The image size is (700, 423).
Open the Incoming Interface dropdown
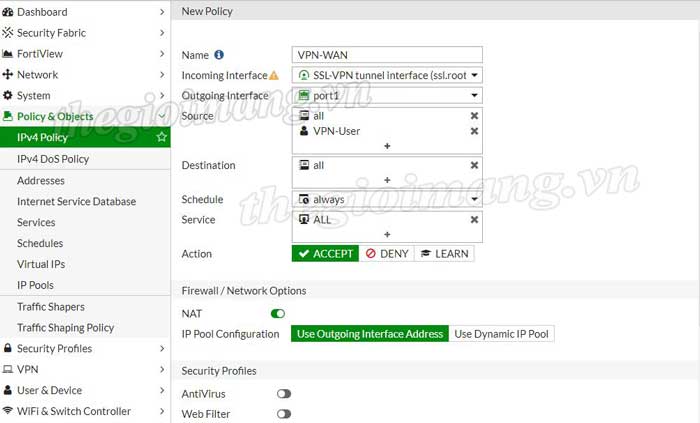[x=474, y=75]
